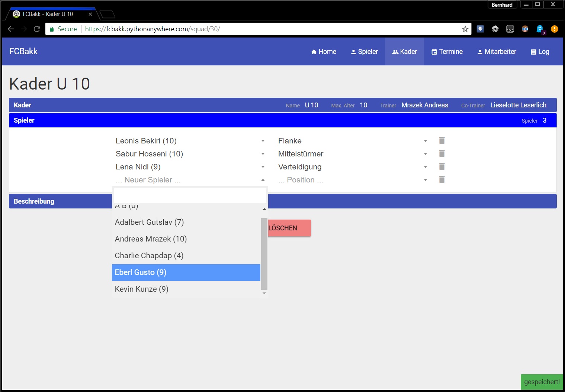The height and width of the screenshot is (392, 565).
Task: Open the Verteidigung position dropdown
Action: click(x=352, y=167)
